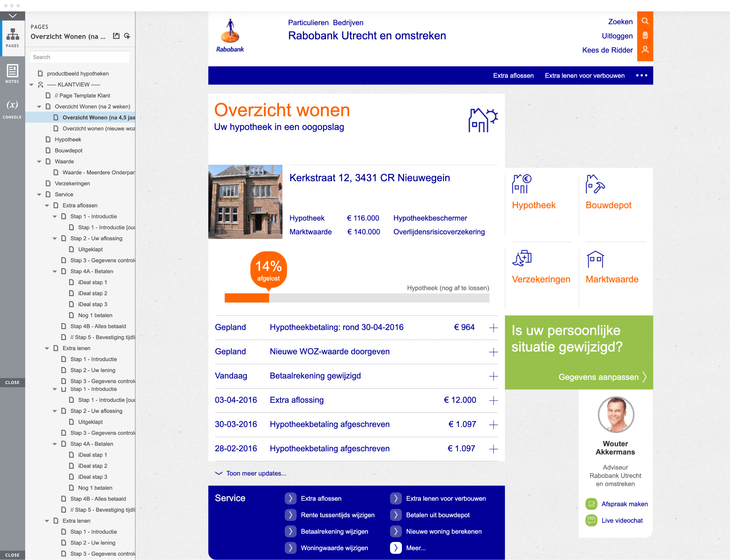Select Extra lenen voor verbouwen in menu bar

pos(585,75)
